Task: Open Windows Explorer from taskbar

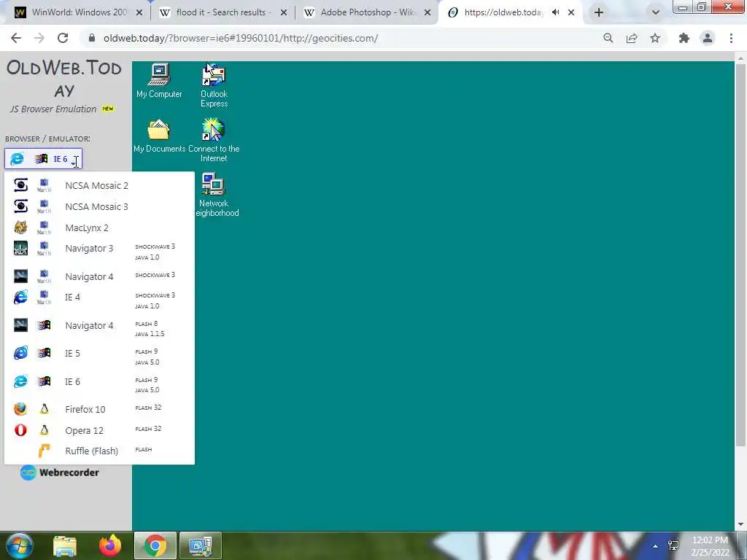Action: click(x=65, y=545)
